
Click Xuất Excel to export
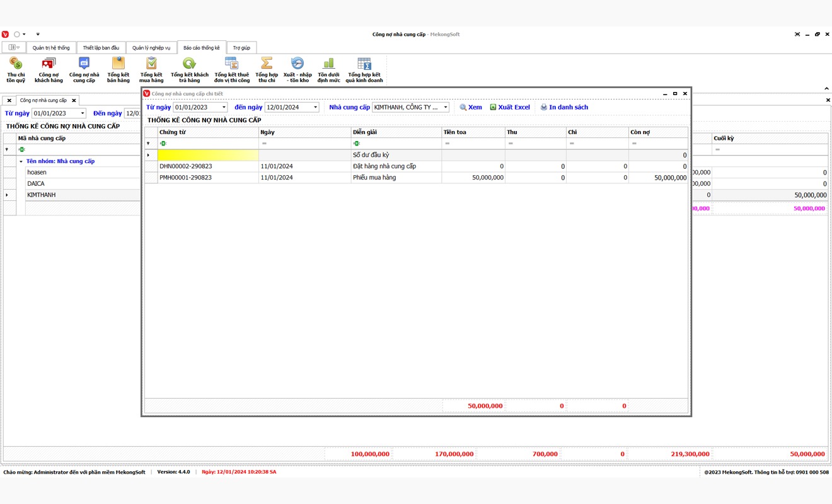[510, 108]
